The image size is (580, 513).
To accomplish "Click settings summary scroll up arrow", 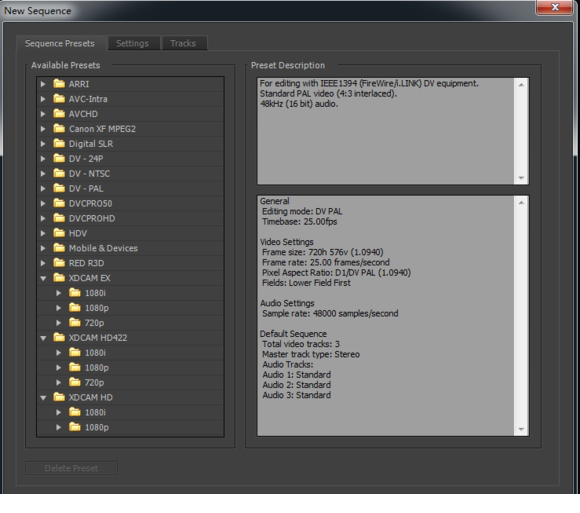I will click(x=521, y=202).
